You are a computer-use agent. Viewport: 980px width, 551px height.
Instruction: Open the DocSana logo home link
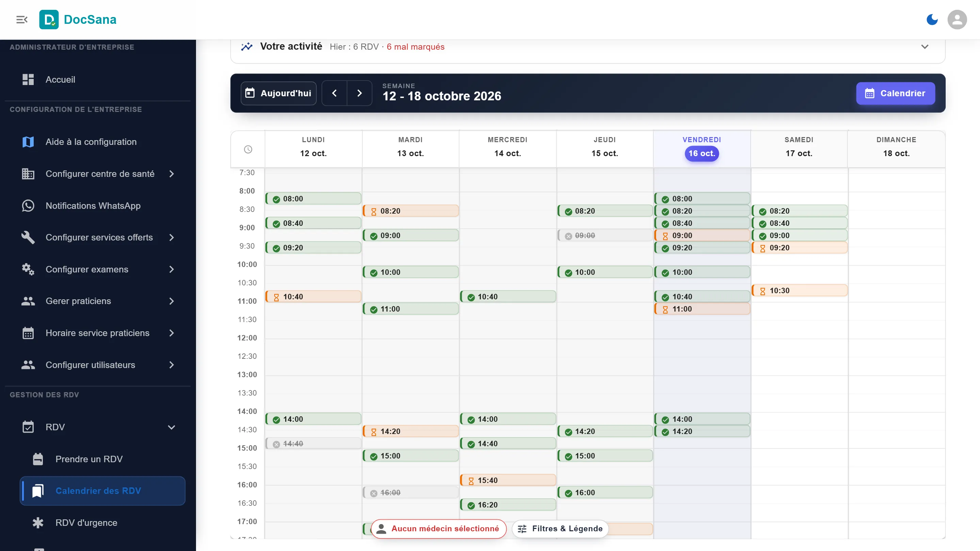coord(78,19)
